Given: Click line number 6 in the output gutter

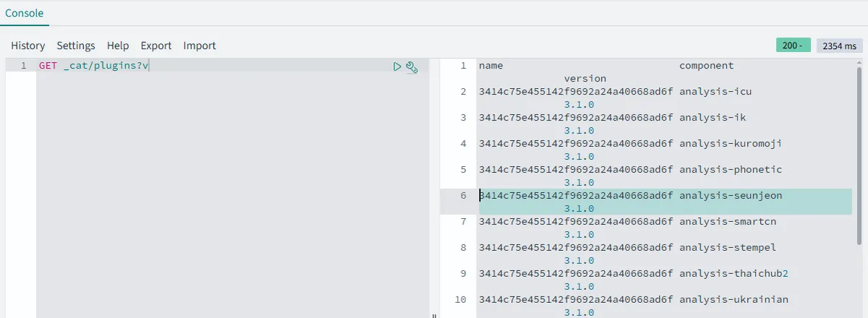Looking at the screenshot, I should pos(463,196).
